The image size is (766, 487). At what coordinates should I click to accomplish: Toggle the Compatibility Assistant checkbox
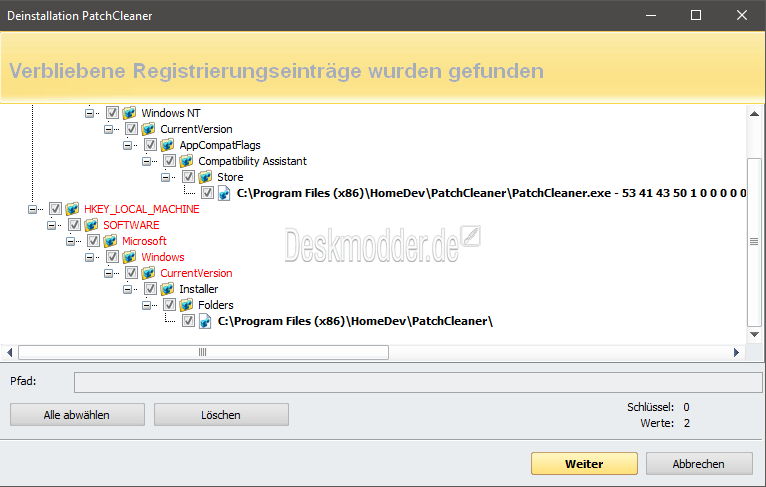[170, 161]
